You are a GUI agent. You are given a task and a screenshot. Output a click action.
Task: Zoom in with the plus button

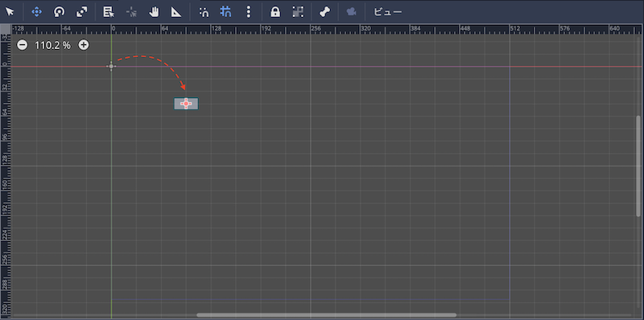tap(84, 45)
